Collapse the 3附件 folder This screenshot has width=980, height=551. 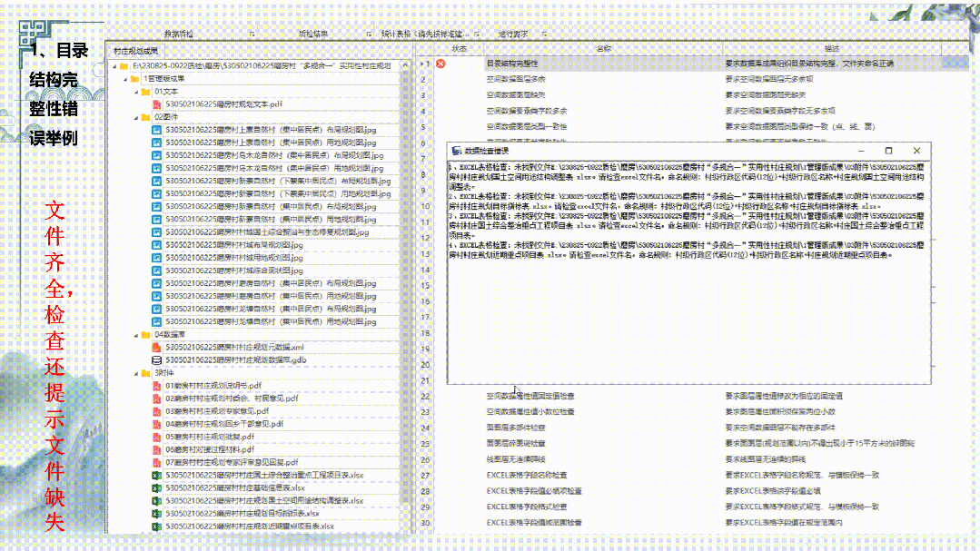click(x=136, y=373)
